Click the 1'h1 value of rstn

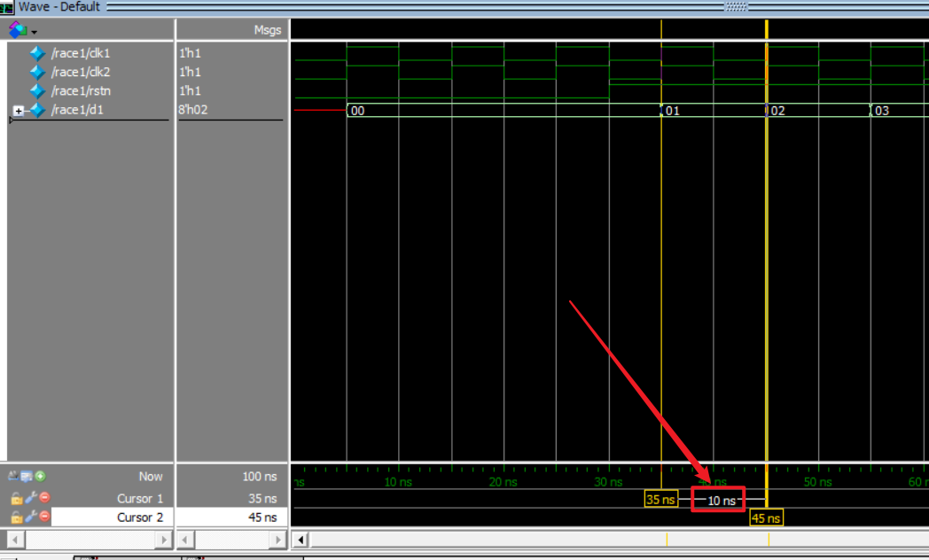[x=191, y=91]
